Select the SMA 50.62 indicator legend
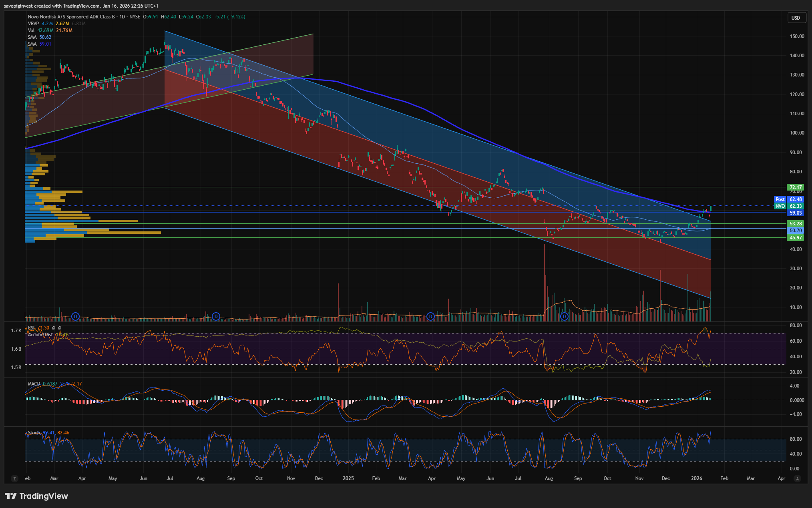812x508 pixels. [32, 37]
